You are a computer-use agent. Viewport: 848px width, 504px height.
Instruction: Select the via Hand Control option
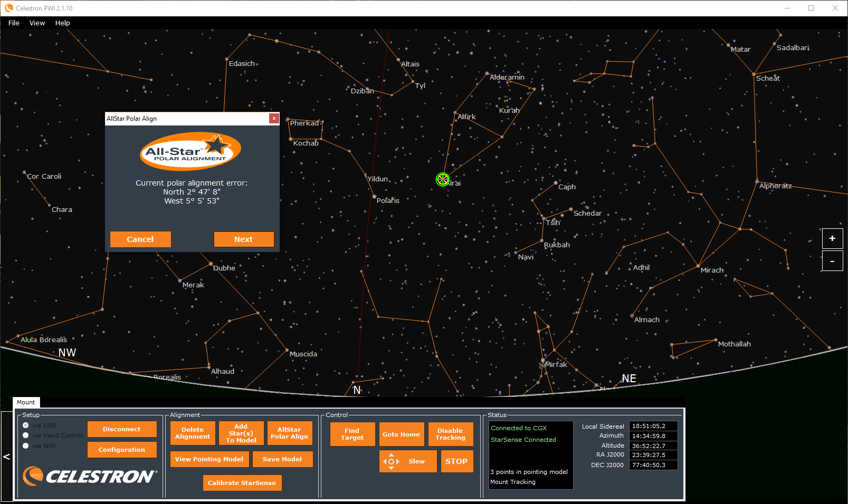(x=26, y=435)
